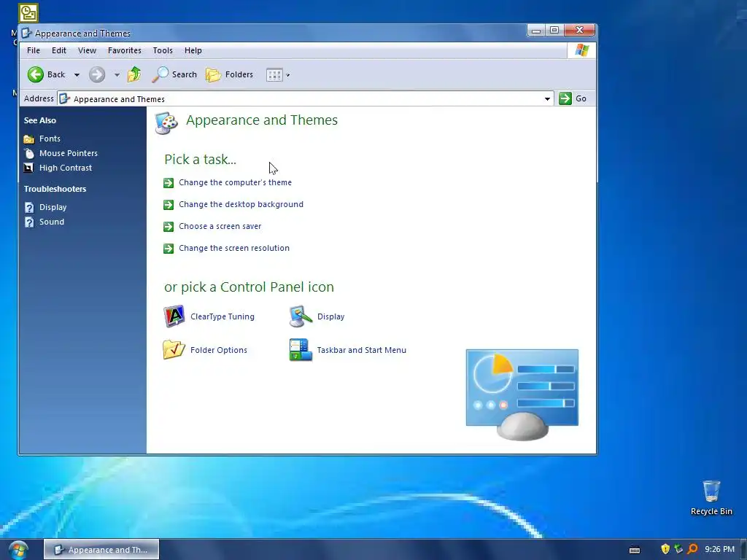Click the Display troubleshooter help icon

29,208
